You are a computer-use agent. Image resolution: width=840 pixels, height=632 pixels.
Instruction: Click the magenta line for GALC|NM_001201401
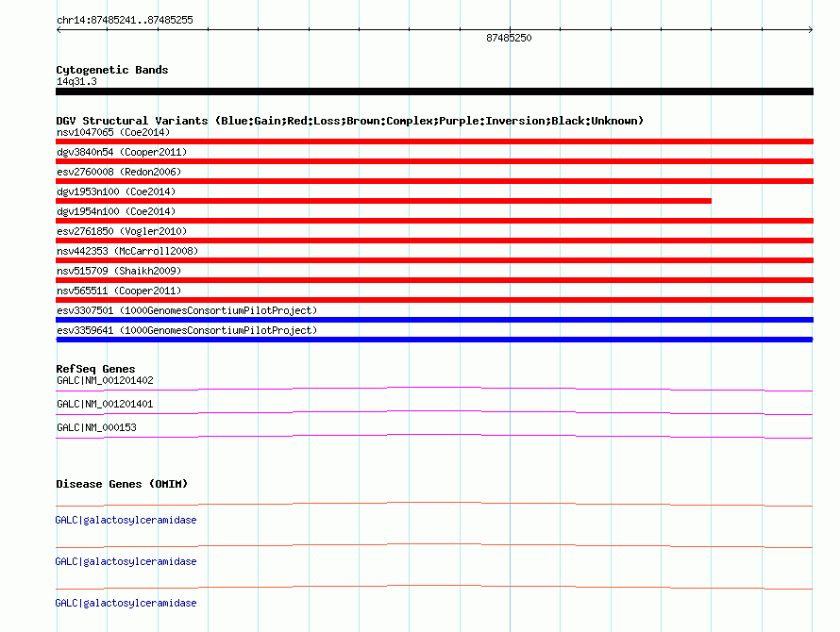coord(434,412)
